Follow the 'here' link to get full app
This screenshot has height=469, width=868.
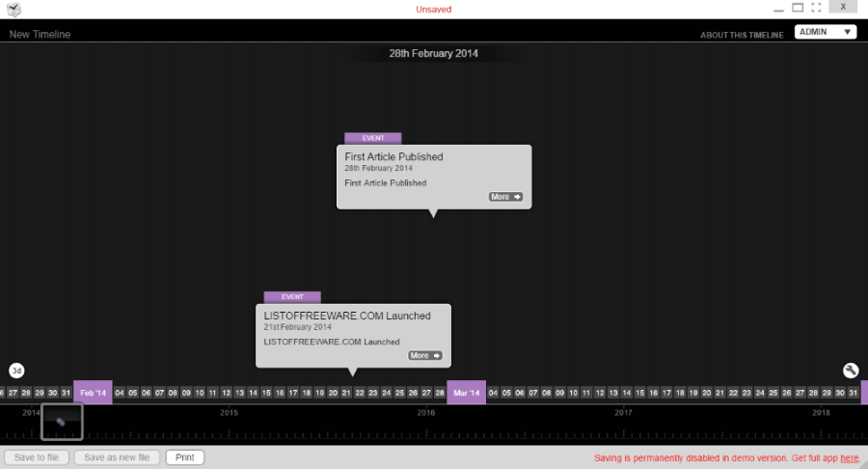[849, 458]
